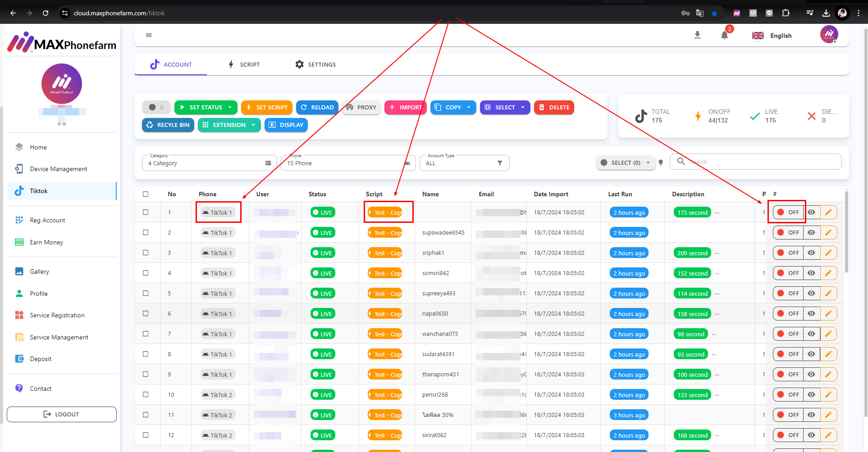Viewport: 868px width, 452px height.
Task: Toggle OFF switch for row 1
Action: [x=788, y=212]
